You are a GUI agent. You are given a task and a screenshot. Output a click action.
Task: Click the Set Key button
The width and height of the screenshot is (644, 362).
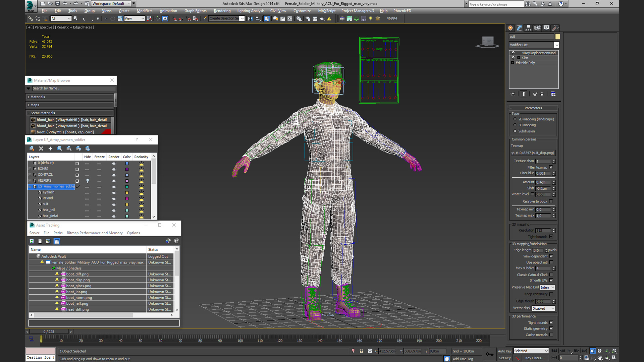tap(504, 358)
